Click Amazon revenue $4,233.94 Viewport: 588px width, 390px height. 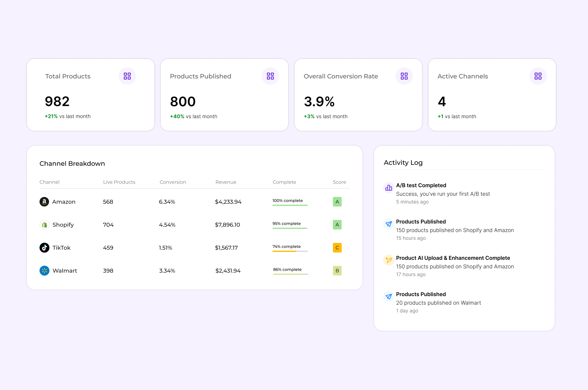[x=228, y=202]
